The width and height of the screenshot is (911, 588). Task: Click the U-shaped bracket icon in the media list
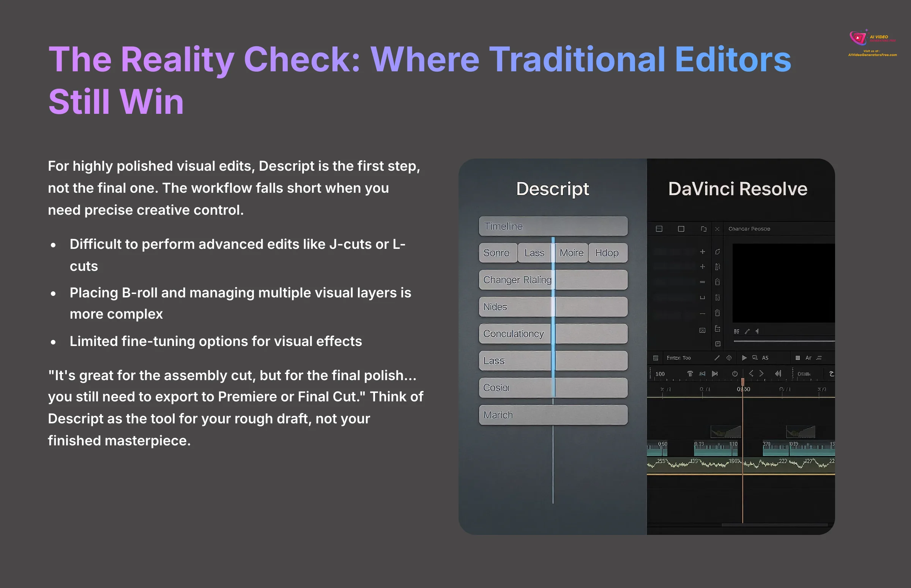click(x=702, y=297)
